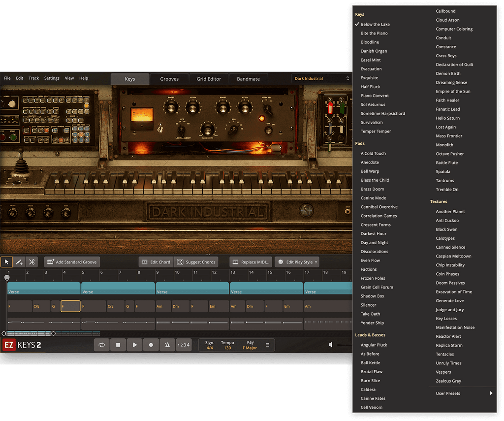Click the orange indicator lamp on the rack

coord(261,118)
